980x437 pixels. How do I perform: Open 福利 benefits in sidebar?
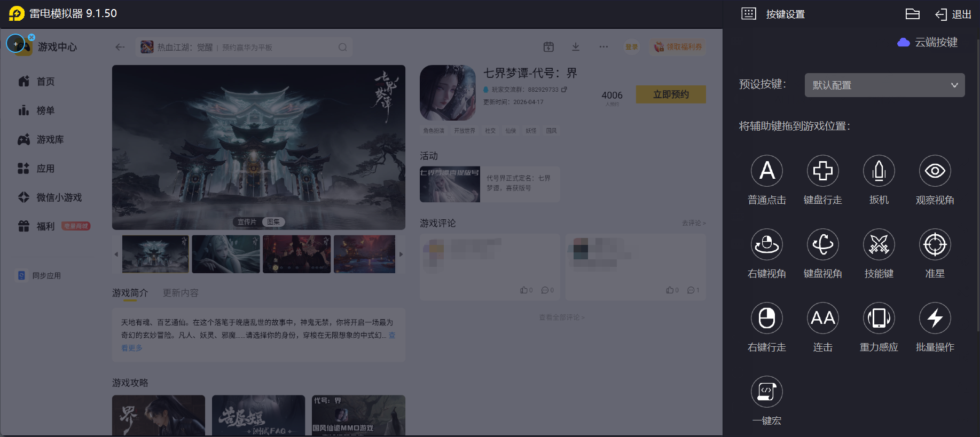pos(53,226)
